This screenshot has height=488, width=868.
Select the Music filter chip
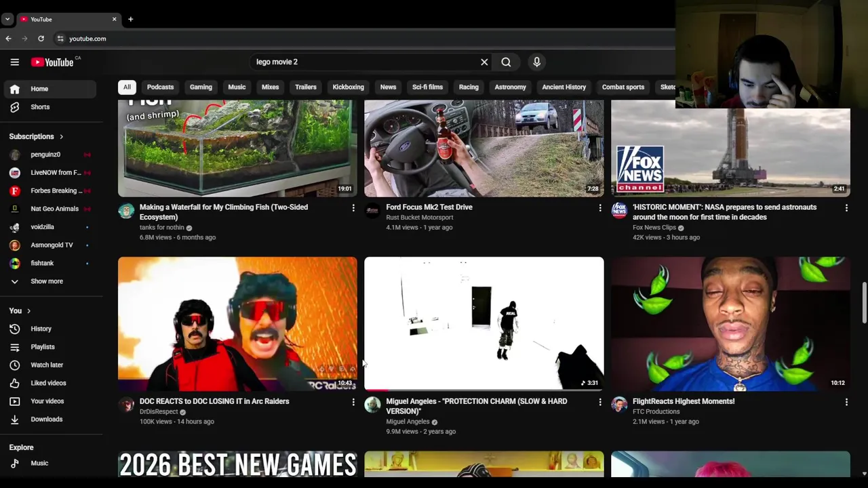pyautogui.click(x=237, y=87)
